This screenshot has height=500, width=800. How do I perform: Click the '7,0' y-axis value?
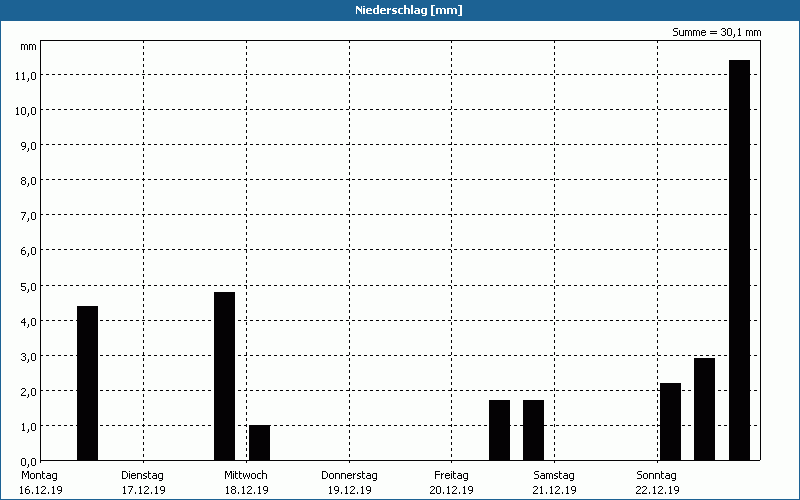pos(28,216)
